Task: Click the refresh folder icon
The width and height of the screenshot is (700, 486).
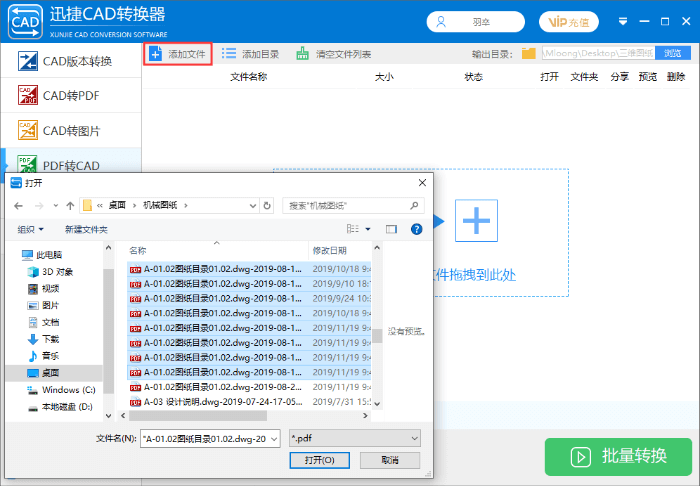Action: 267,206
